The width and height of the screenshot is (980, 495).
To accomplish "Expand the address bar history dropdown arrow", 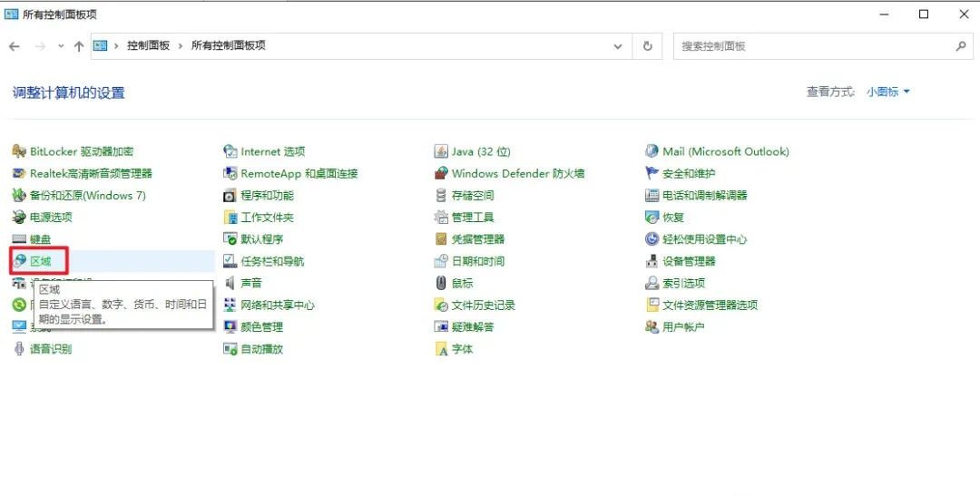I will pos(618,46).
